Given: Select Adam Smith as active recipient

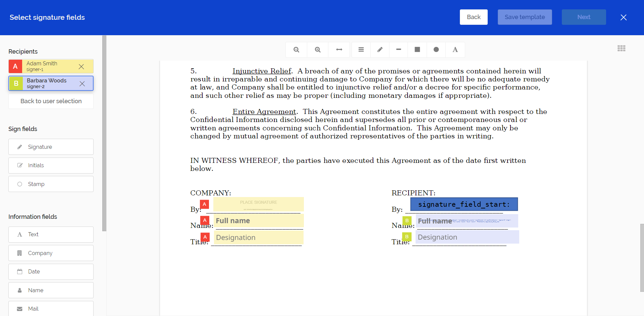Looking at the screenshot, I should (x=47, y=66).
